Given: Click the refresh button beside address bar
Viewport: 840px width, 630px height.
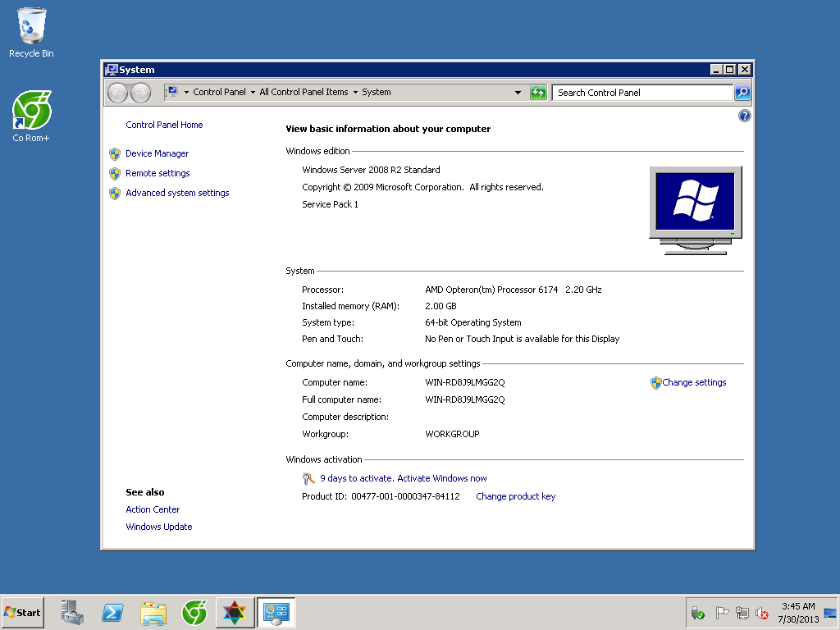Looking at the screenshot, I should coord(538,93).
